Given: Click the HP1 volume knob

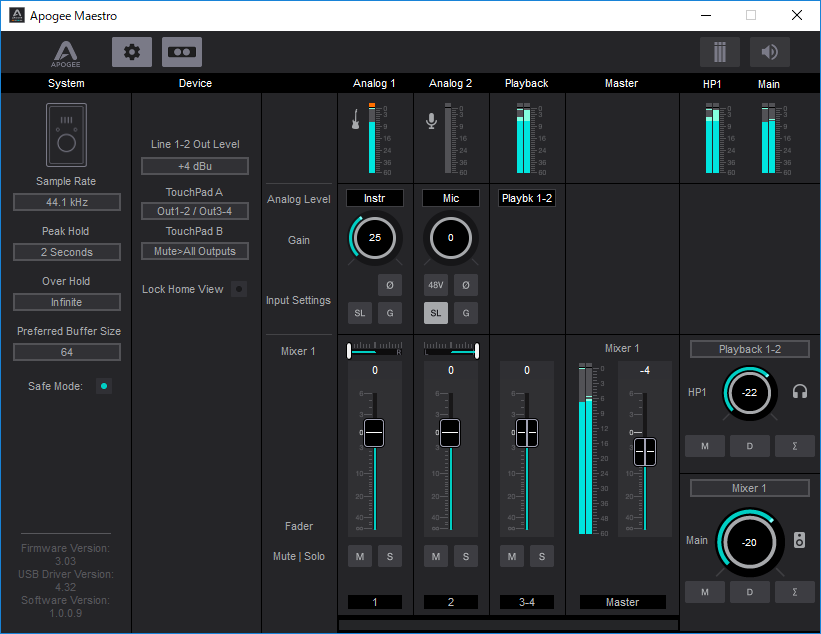Looking at the screenshot, I should pyautogui.click(x=750, y=393).
